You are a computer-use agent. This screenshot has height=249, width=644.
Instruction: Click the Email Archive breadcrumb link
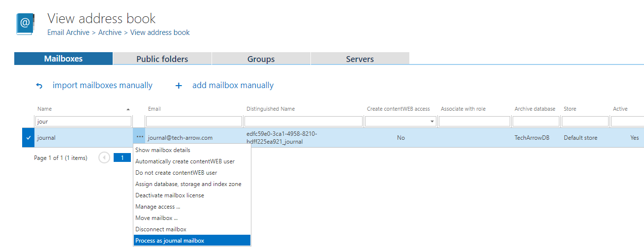pos(68,32)
